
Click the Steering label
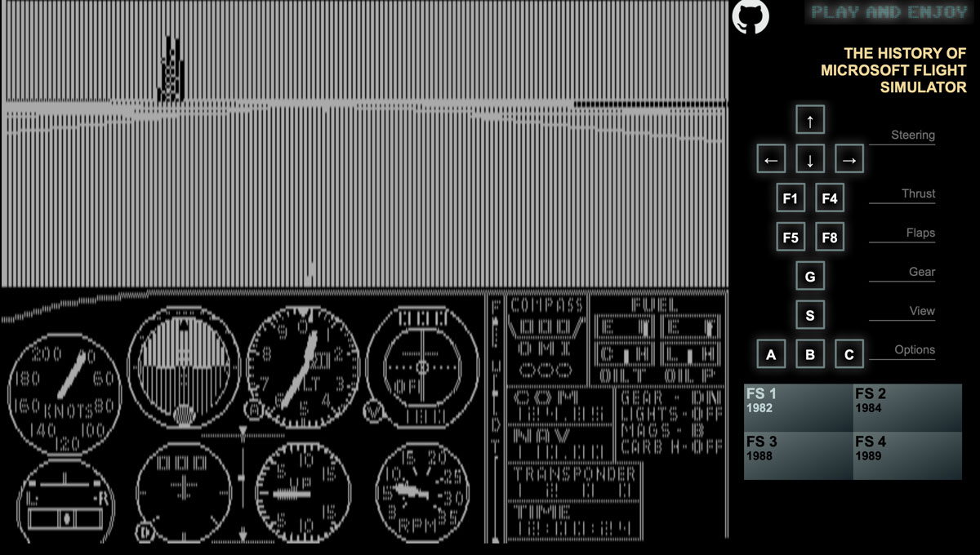(912, 135)
